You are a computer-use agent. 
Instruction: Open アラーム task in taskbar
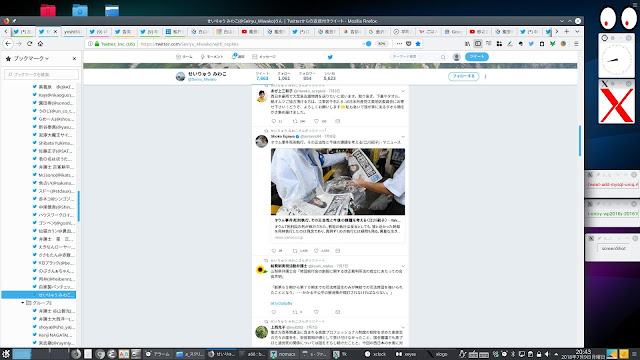[158, 354]
